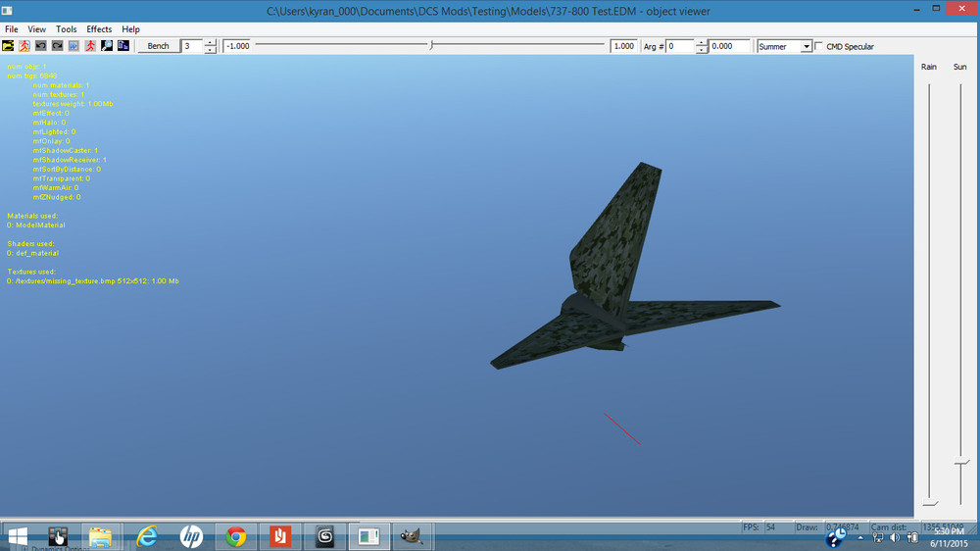
Task: Click the battery power tray icon
Action: click(912, 538)
